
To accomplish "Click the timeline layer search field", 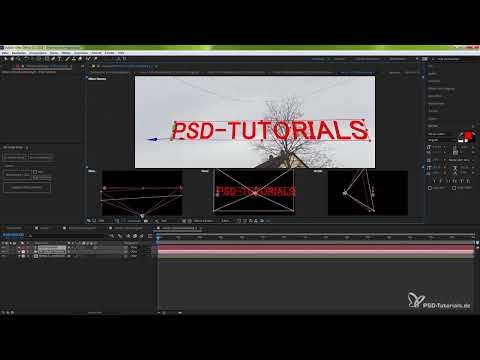I will coord(67,235).
